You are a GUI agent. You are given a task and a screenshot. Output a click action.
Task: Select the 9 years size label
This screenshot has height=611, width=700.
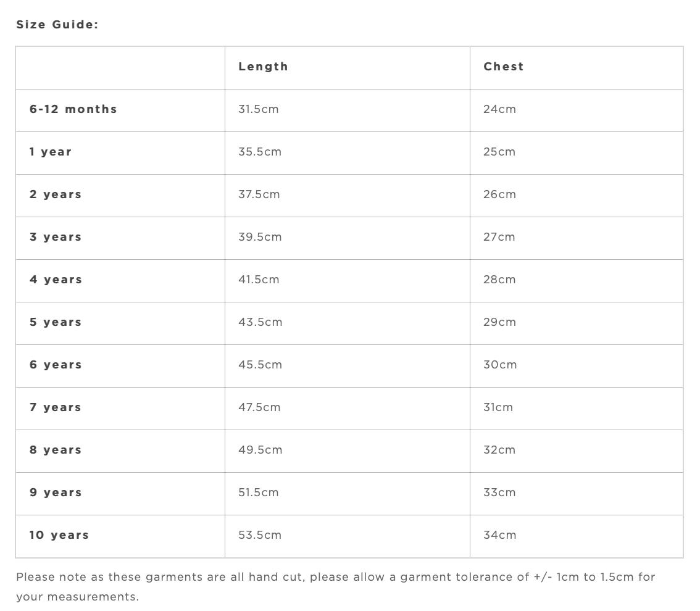pyautogui.click(x=56, y=493)
